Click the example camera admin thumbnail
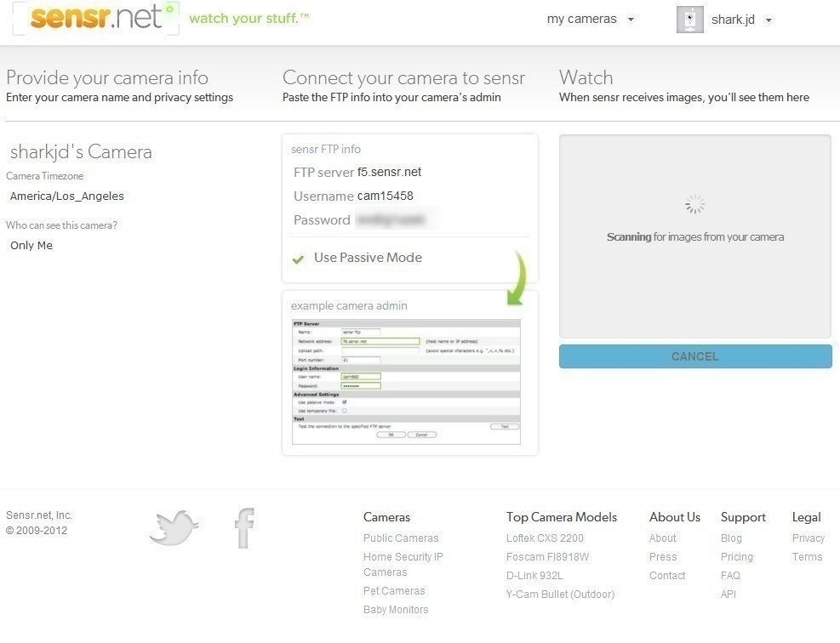Viewport: 840px width, 643px height. coord(406,381)
